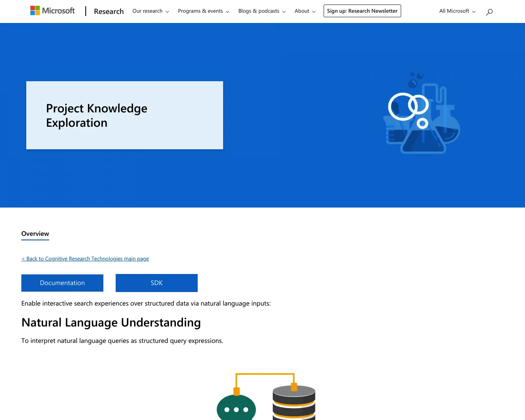Sign up for the Research Newsletter
The image size is (525, 420).
tap(362, 11)
